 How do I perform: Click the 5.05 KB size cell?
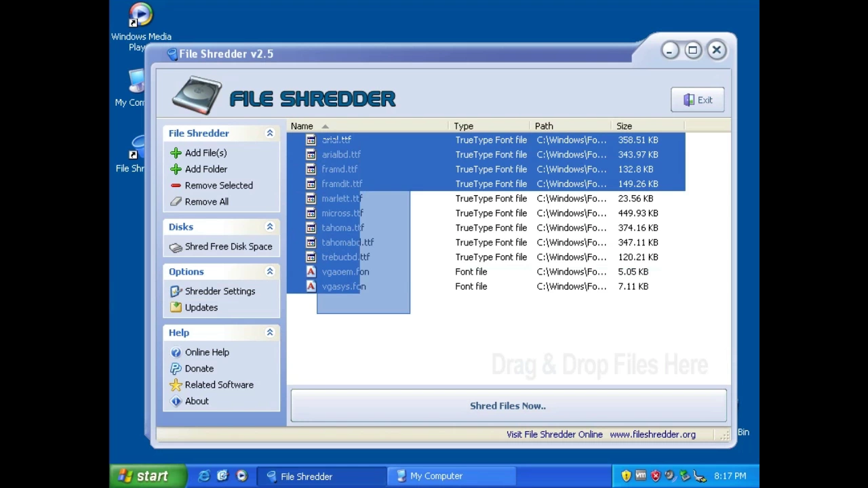[633, 272]
